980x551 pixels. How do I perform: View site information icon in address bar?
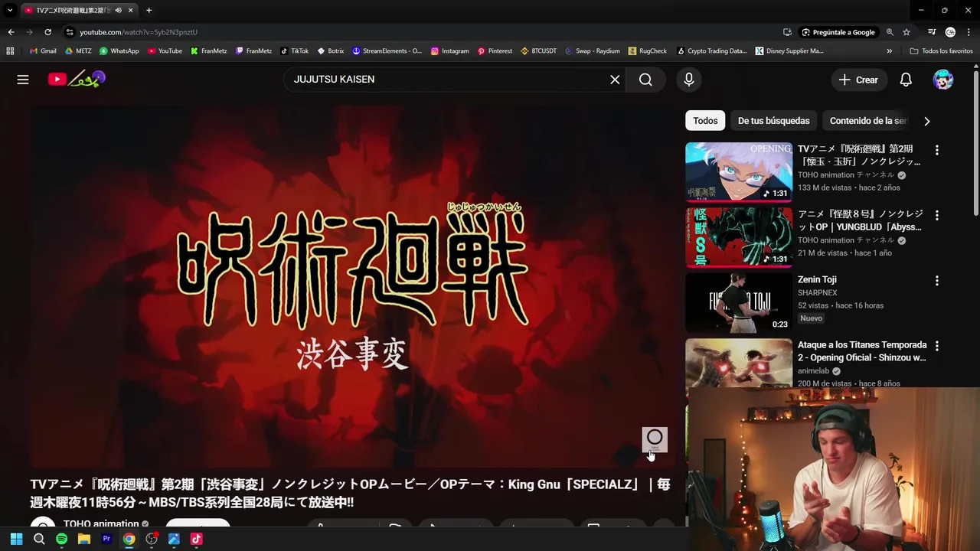[70, 32]
